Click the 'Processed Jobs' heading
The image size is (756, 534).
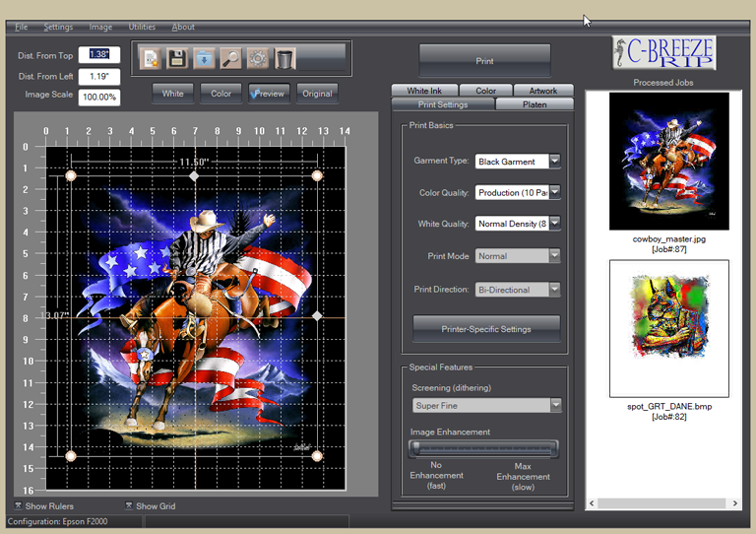pos(662,83)
